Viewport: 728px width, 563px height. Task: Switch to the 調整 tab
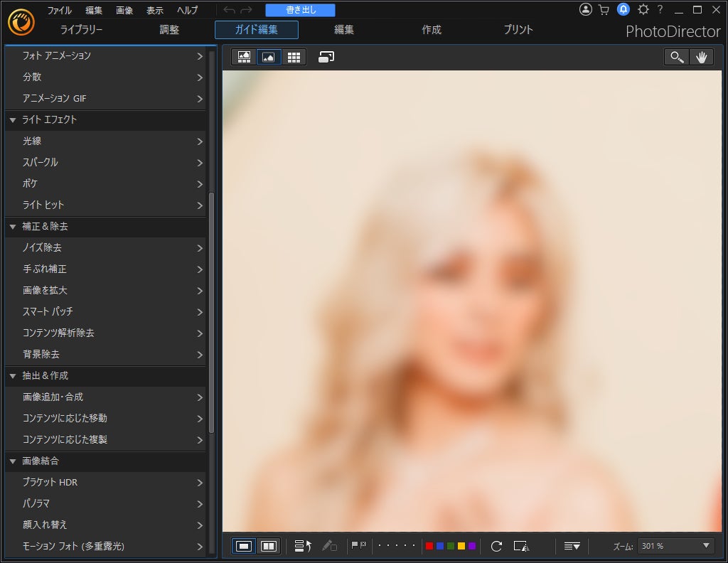[x=169, y=30]
